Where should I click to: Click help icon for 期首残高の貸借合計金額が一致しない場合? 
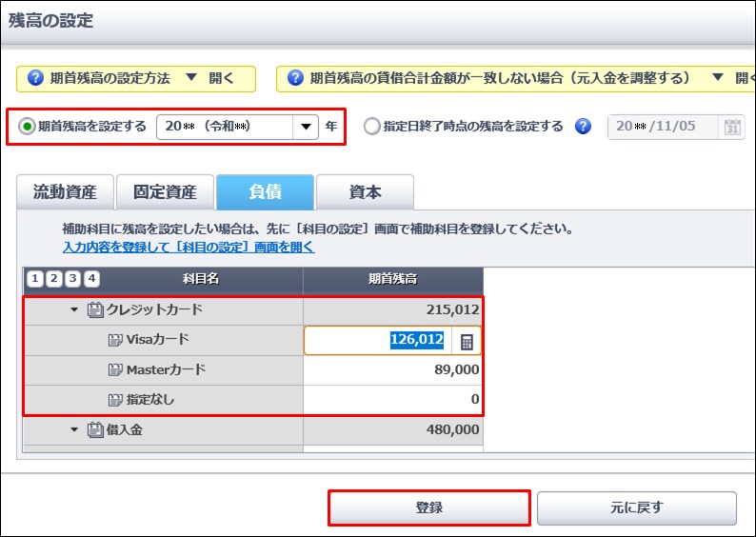295,78
